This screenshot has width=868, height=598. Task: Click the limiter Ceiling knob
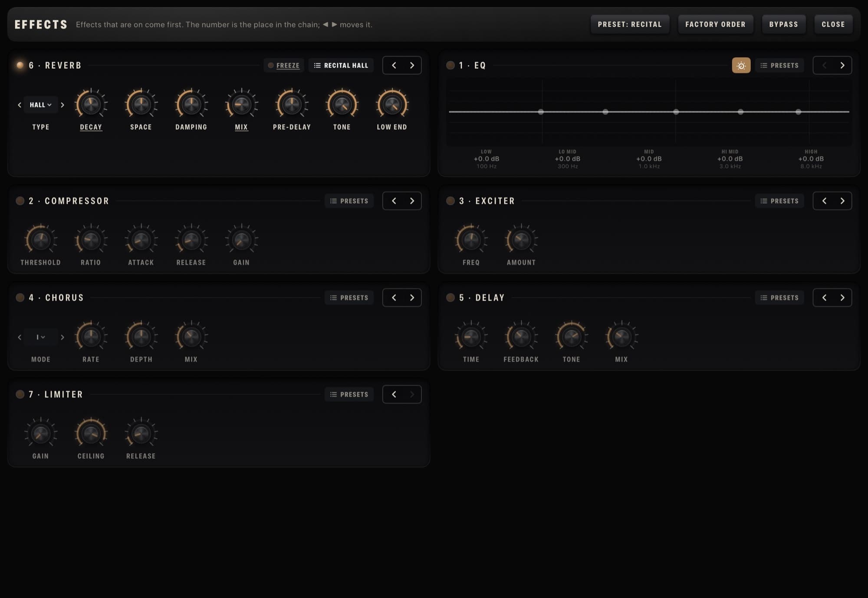pyautogui.click(x=91, y=433)
